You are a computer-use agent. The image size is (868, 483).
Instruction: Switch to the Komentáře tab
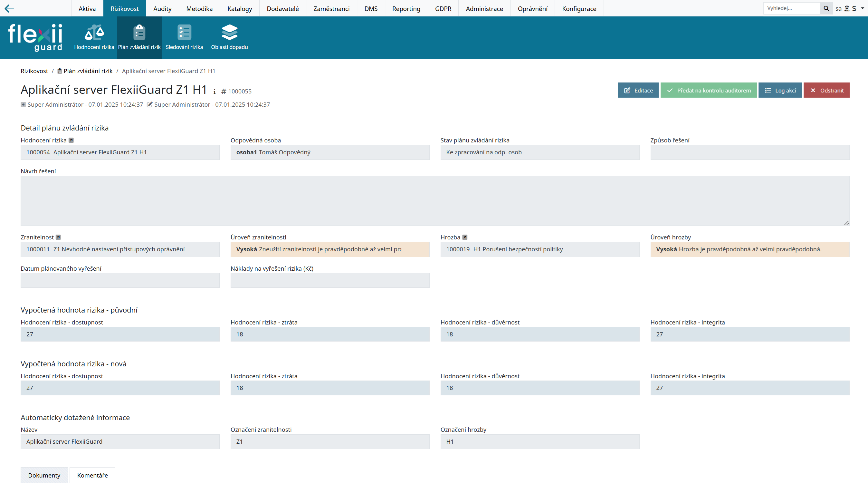click(x=92, y=475)
